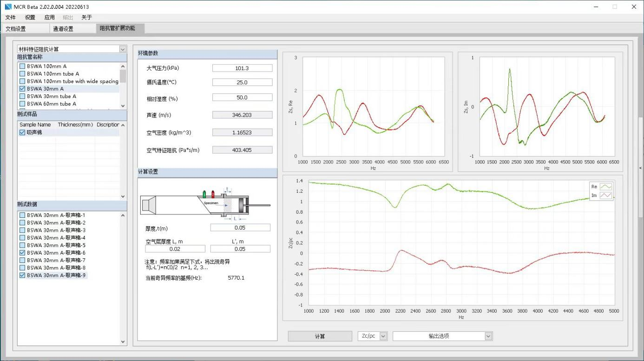
Task: Click the 大气压力 input field
Action: pos(242,68)
